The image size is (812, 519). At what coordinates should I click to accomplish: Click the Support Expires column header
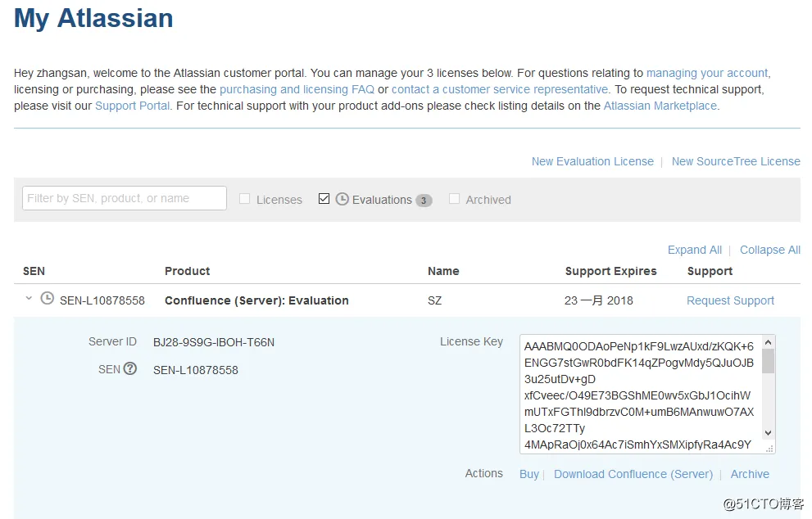pos(610,271)
